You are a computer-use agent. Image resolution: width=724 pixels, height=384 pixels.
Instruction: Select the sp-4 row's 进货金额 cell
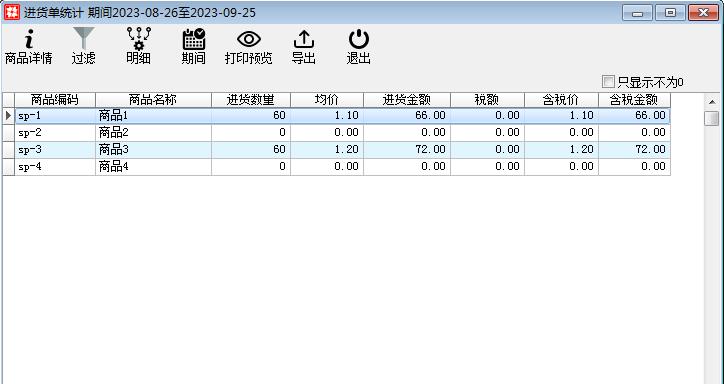[407, 167]
